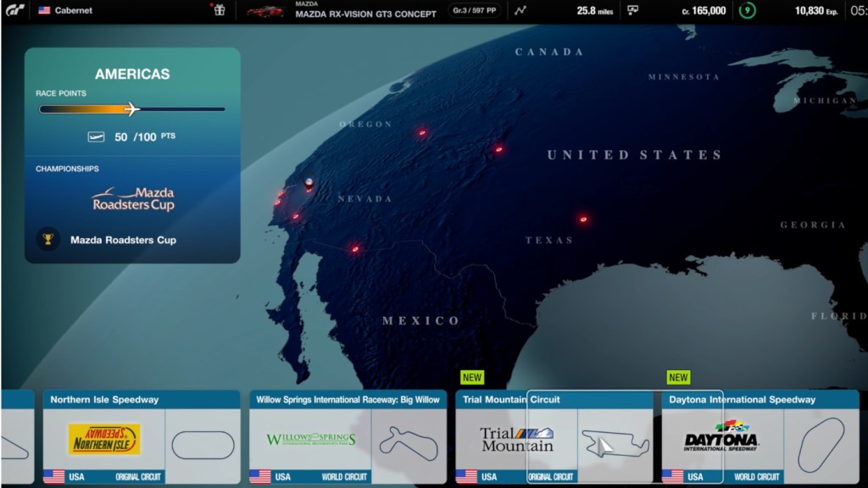The image size is (868, 488).
Task: Click the NEVADA map label
Action: coord(364,198)
